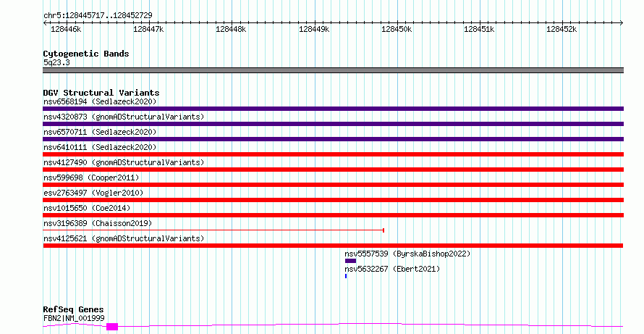
Task: Open the nsv6570711 (Sedlazeck2020) label
Action: click(100, 132)
